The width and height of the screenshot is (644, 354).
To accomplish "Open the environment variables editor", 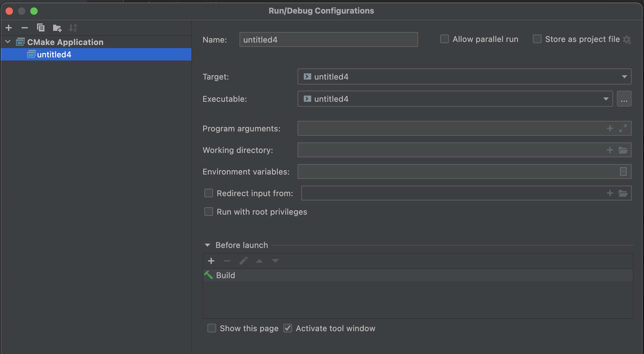I will pyautogui.click(x=623, y=171).
